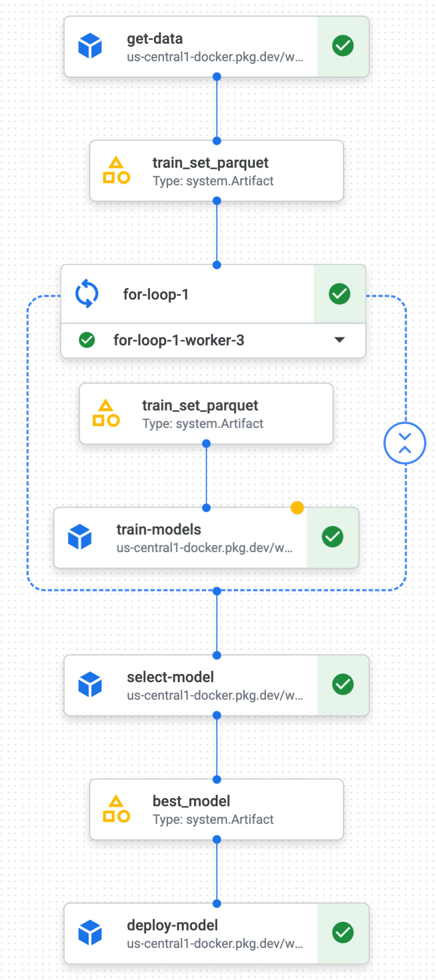Click the deploy-model blue cube icon
This screenshot has height=980, width=436.
90,933
